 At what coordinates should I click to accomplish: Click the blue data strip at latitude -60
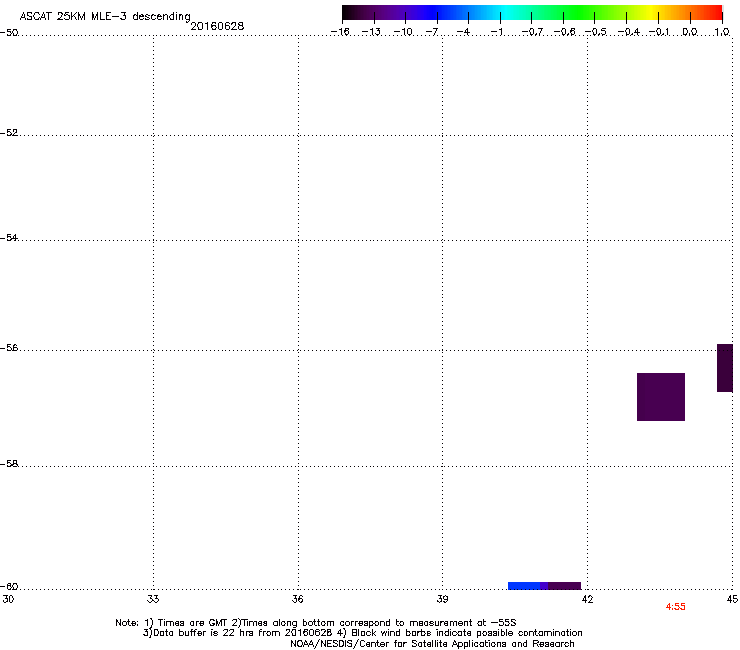(x=524, y=586)
